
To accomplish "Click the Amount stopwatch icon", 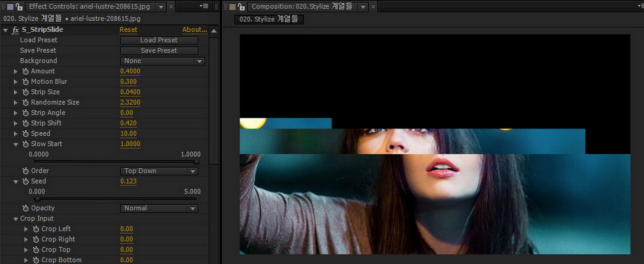I will [26, 71].
